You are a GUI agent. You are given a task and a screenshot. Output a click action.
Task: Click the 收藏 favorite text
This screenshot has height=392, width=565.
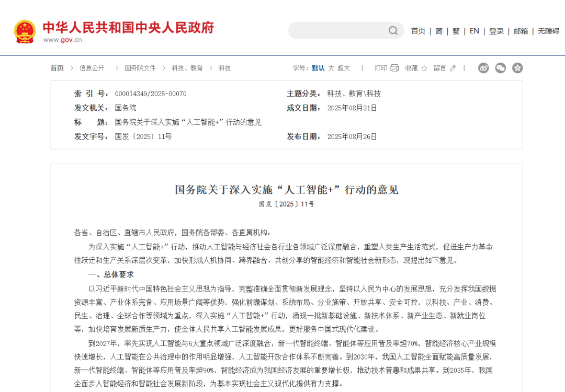412,68
